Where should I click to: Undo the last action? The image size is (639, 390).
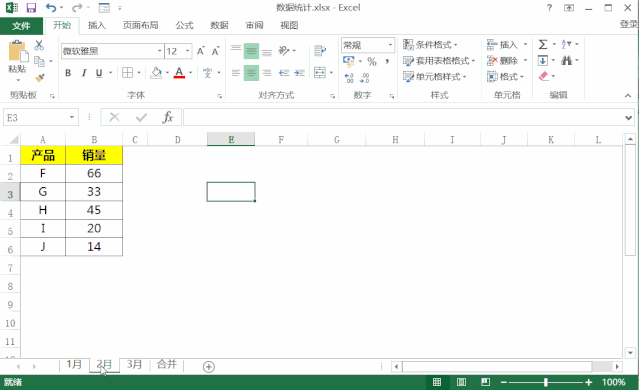point(51,8)
